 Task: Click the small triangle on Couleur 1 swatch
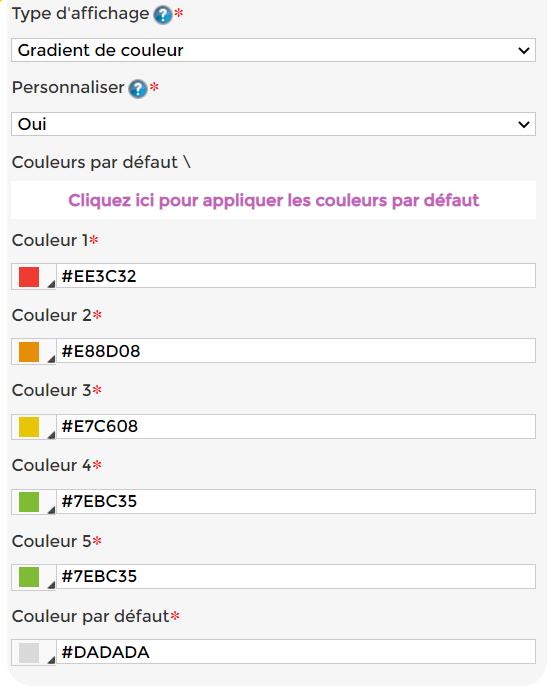click(51, 284)
